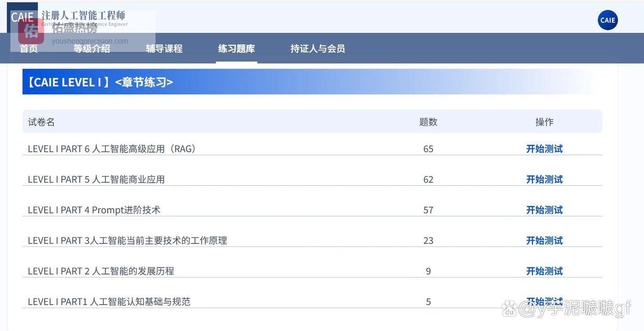Click the 题数 column header
The width and height of the screenshot is (644, 331).
click(x=428, y=122)
